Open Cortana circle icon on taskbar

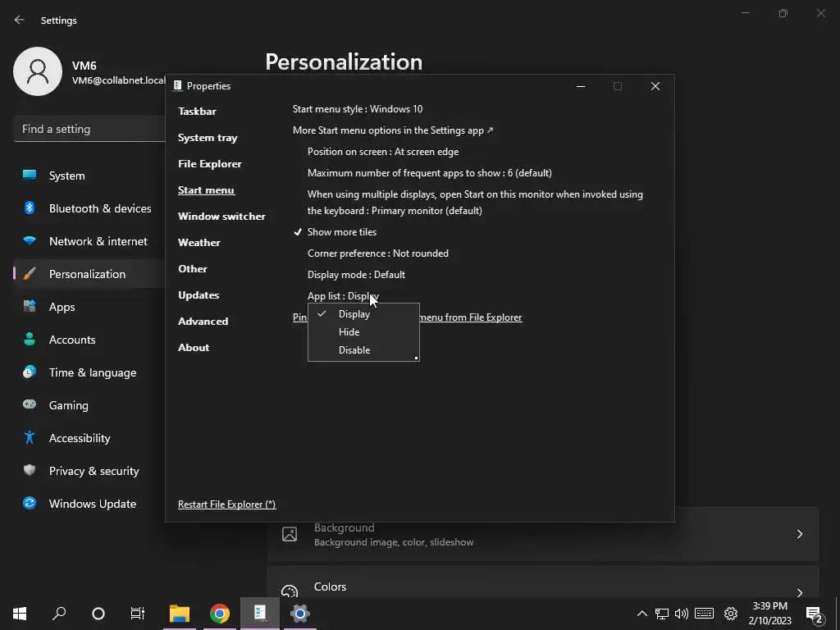tap(98, 613)
